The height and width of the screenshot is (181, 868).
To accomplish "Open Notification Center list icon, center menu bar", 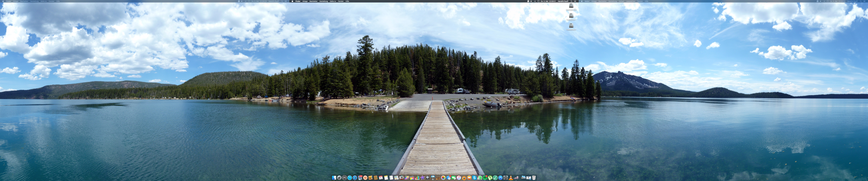I will point(575,1).
